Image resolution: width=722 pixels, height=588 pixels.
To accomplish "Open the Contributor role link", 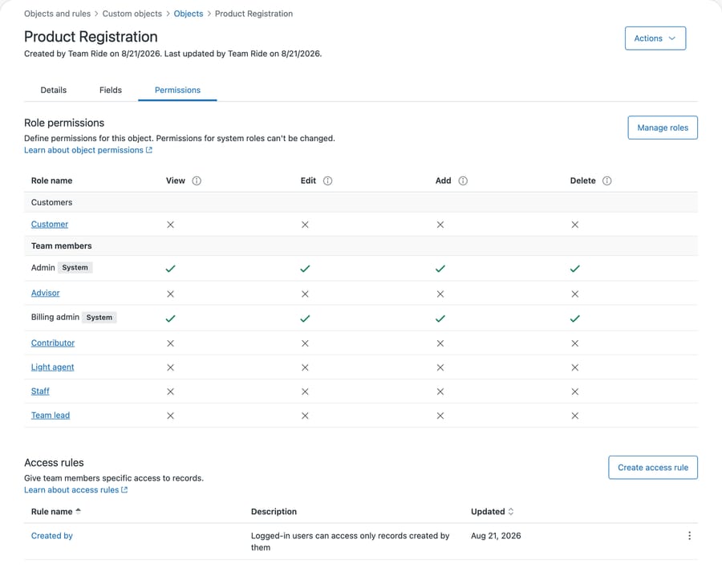I will click(52, 343).
